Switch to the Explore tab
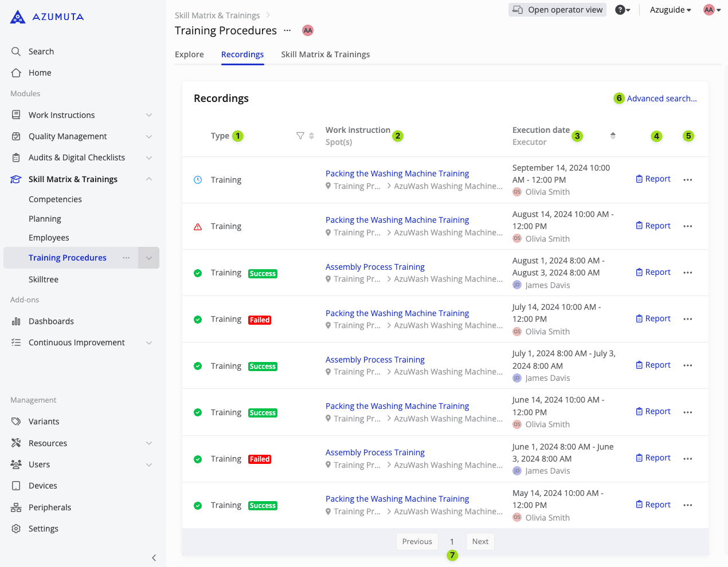The height and width of the screenshot is (567, 728). click(x=189, y=54)
